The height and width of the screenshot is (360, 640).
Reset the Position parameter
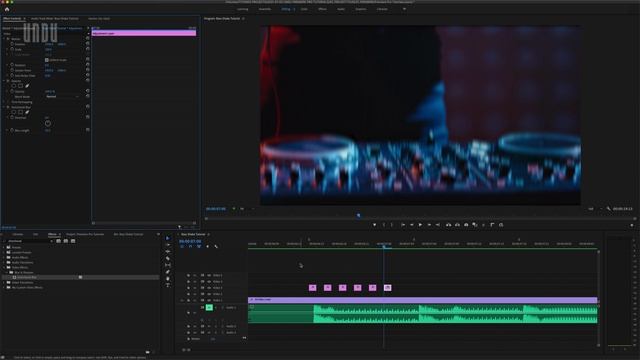click(88, 44)
